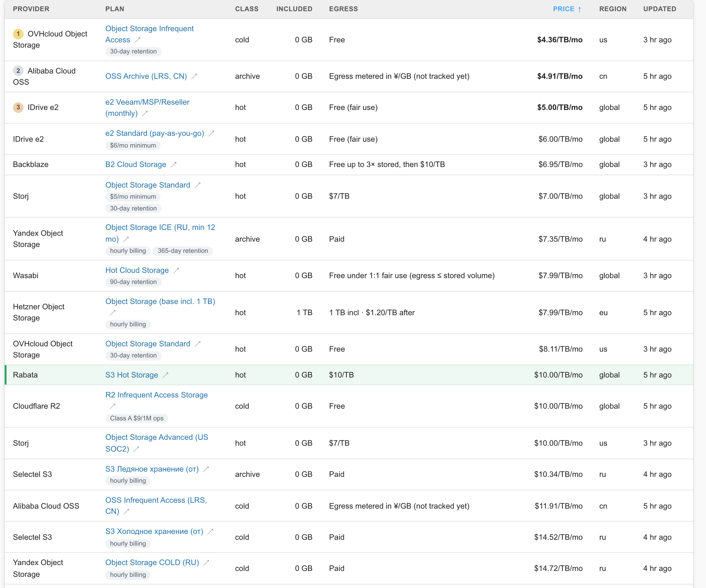Click external link icon after Object Storage COLD (RU)
706x588 pixels.
pyautogui.click(x=207, y=562)
